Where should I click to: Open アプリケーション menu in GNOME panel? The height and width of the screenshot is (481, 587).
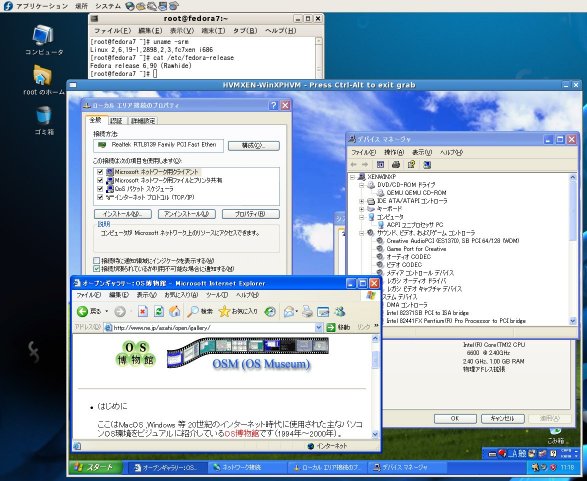point(42,6)
